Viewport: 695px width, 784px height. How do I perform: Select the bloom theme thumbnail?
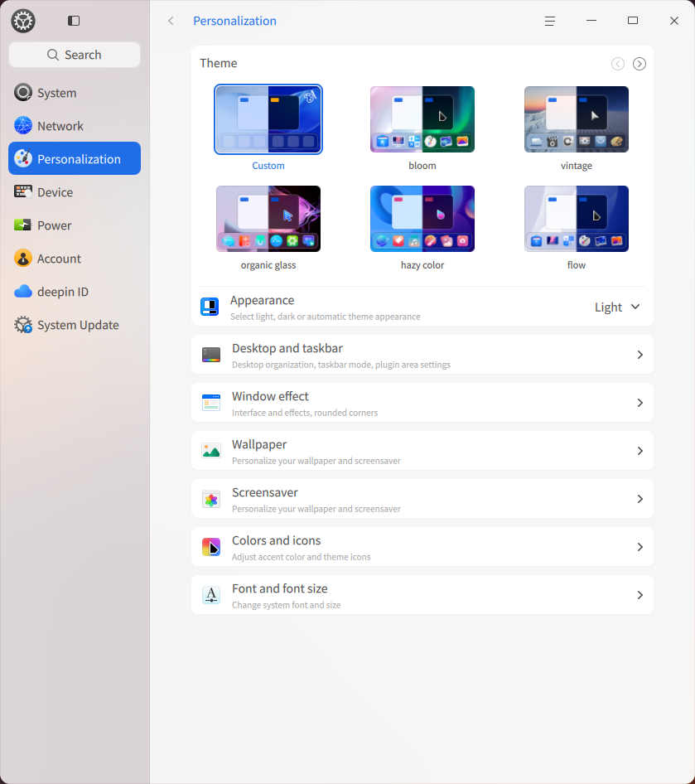(422, 119)
